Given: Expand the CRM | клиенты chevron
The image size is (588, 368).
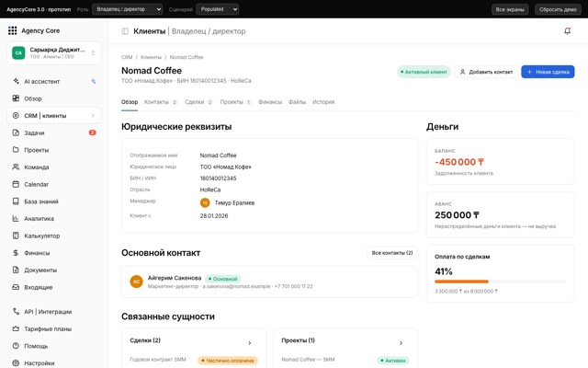Looking at the screenshot, I should pos(93,116).
